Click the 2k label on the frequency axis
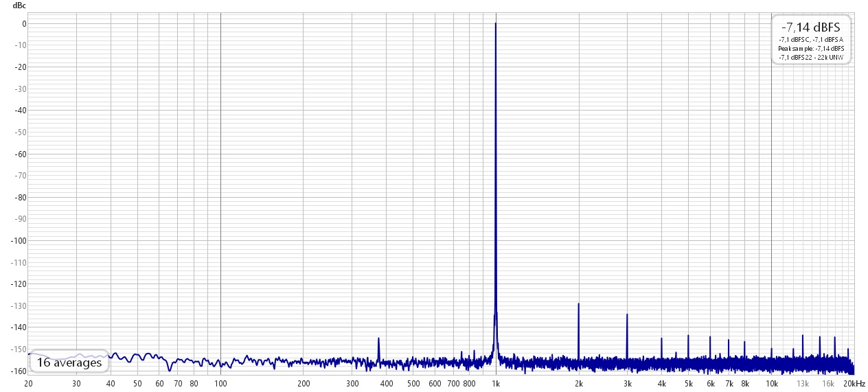 [579, 384]
